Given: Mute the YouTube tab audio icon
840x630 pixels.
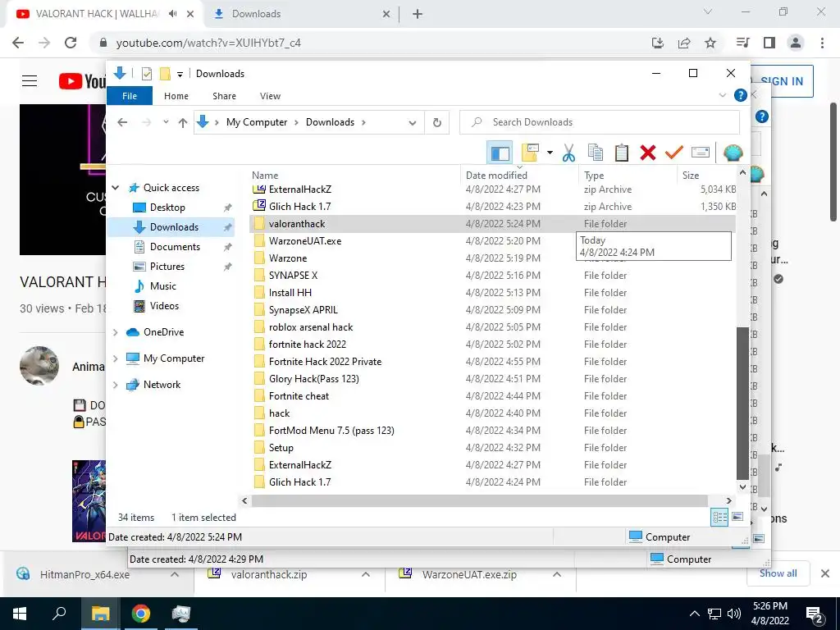Looking at the screenshot, I should pos(172,14).
